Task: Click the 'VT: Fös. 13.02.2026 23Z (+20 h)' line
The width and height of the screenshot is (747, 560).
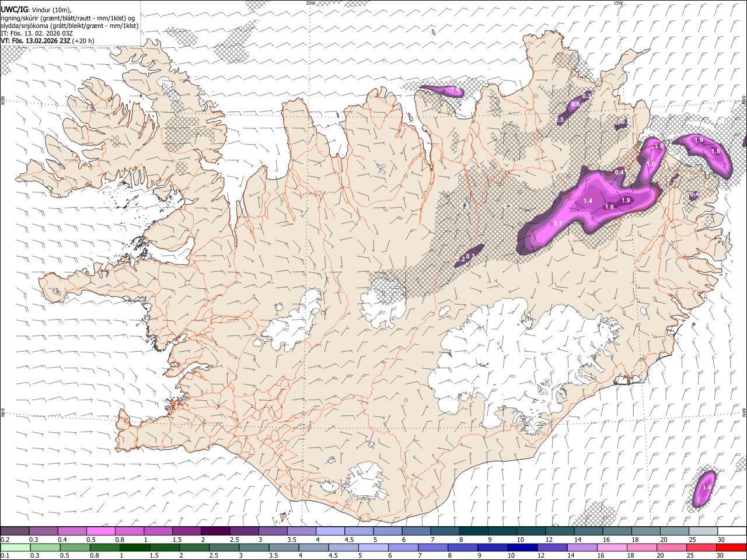Action: pos(48,41)
